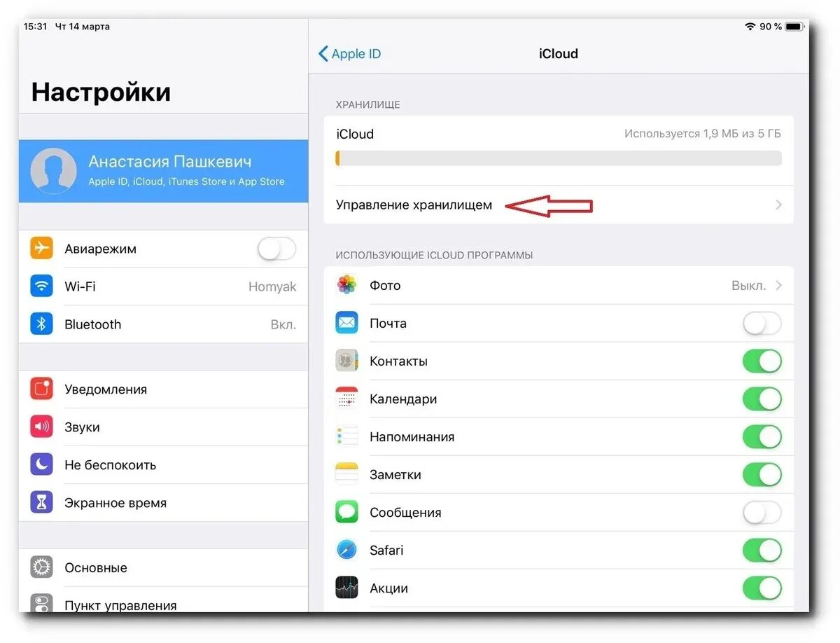The image size is (840, 643).
Task: Open Основные settings in the sidebar
Action: tap(164, 567)
